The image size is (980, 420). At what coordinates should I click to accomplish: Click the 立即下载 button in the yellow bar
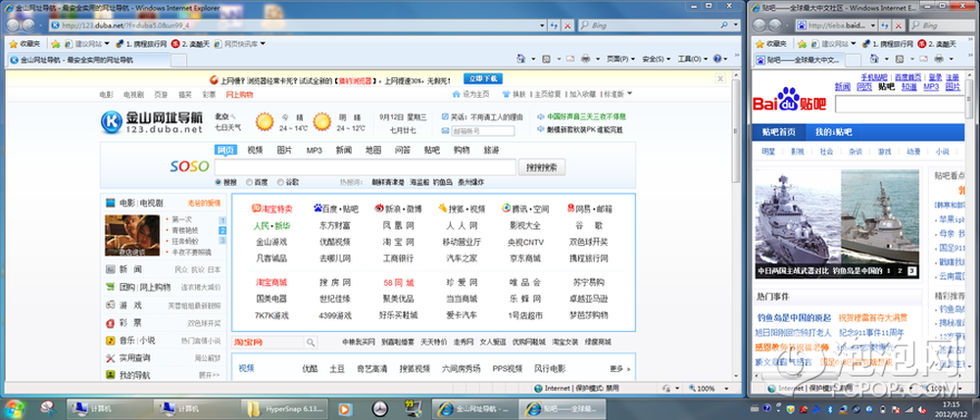482,79
